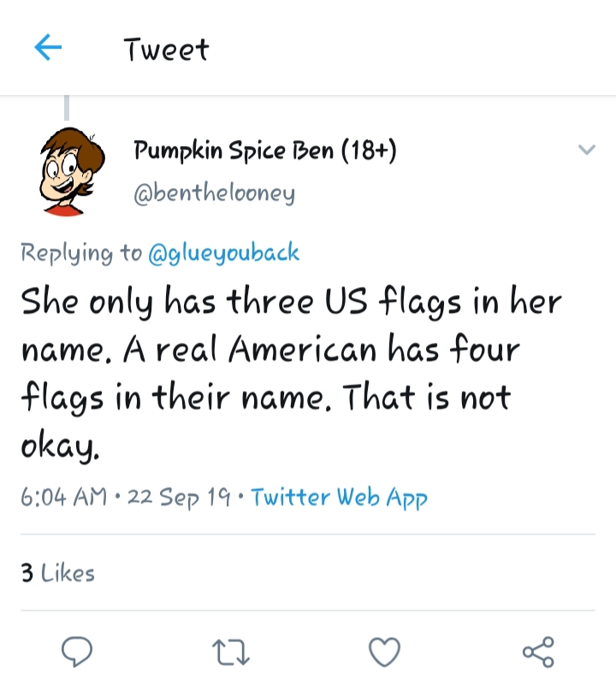Tap the Likes label text
The width and height of the screenshot is (616, 690).
(68, 573)
